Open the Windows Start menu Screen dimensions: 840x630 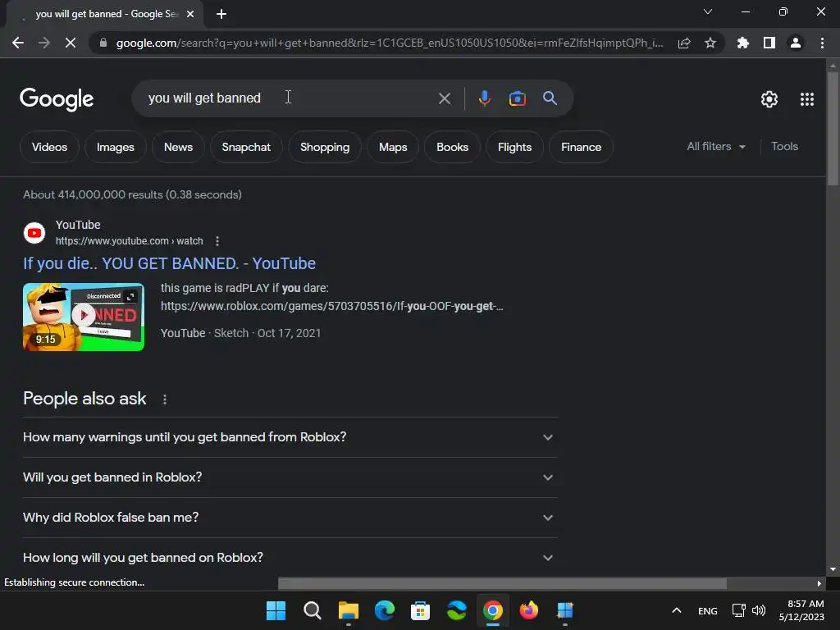(x=276, y=610)
